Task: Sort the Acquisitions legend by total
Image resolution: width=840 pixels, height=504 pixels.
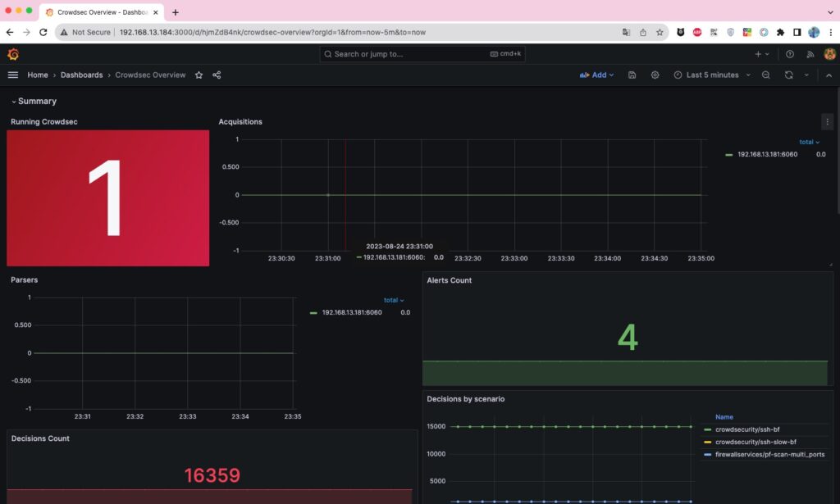Action: [809, 142]
